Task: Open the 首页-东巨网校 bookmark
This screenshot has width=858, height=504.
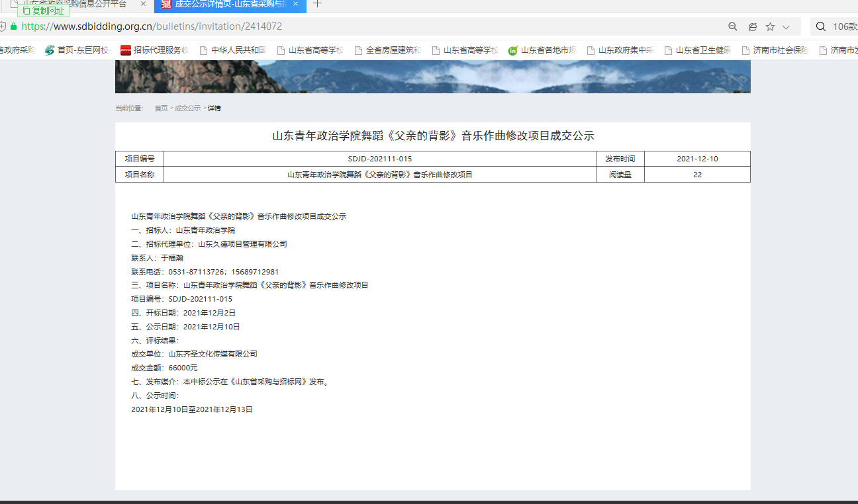Action: click(77, 50)
